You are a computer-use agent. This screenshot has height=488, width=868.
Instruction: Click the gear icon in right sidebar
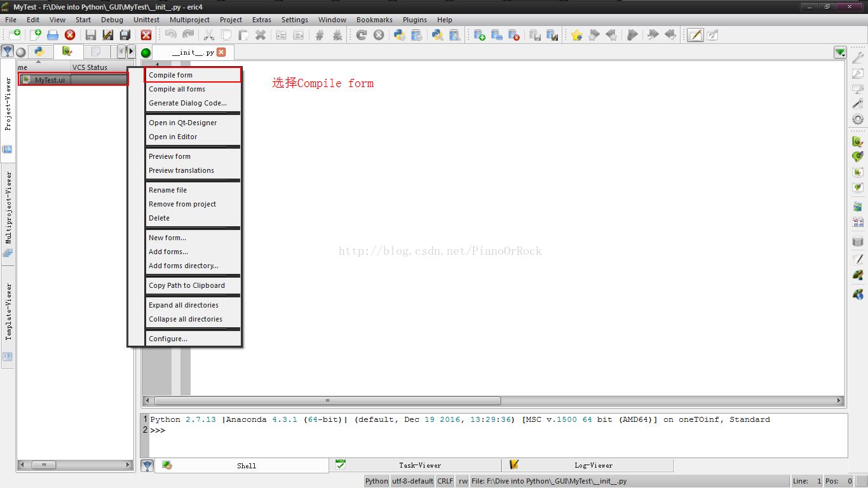tap(858, 119)
